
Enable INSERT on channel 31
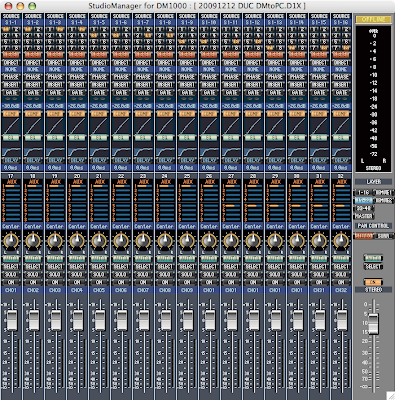319,85
